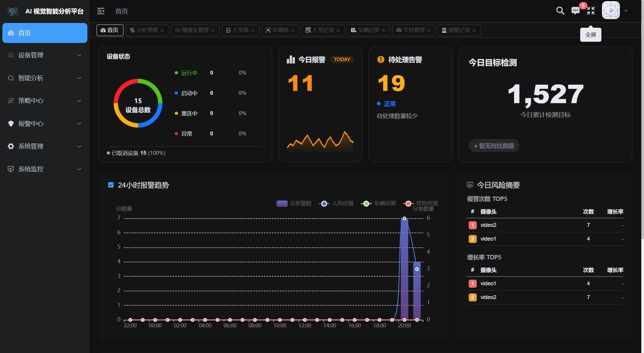Go to 首页 in sidebar

pos(45,33)
